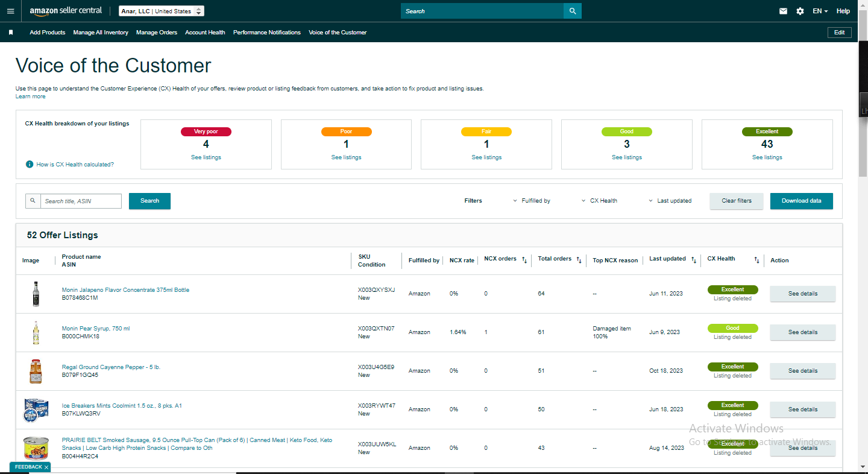This screenshot has height=474, width=868.
Task: Open Monin Pear Syrup, 750 ml link
Action: pos(96,329)
